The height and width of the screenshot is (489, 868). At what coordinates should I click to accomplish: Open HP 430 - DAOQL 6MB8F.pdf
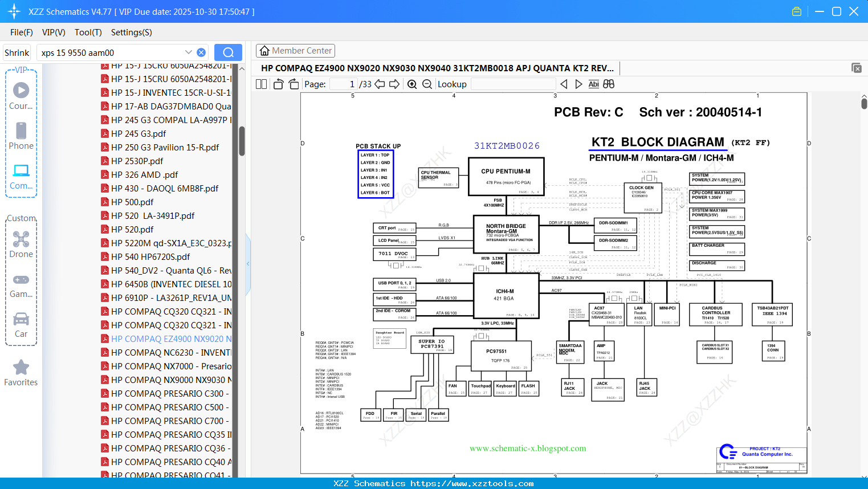point(160,188)
